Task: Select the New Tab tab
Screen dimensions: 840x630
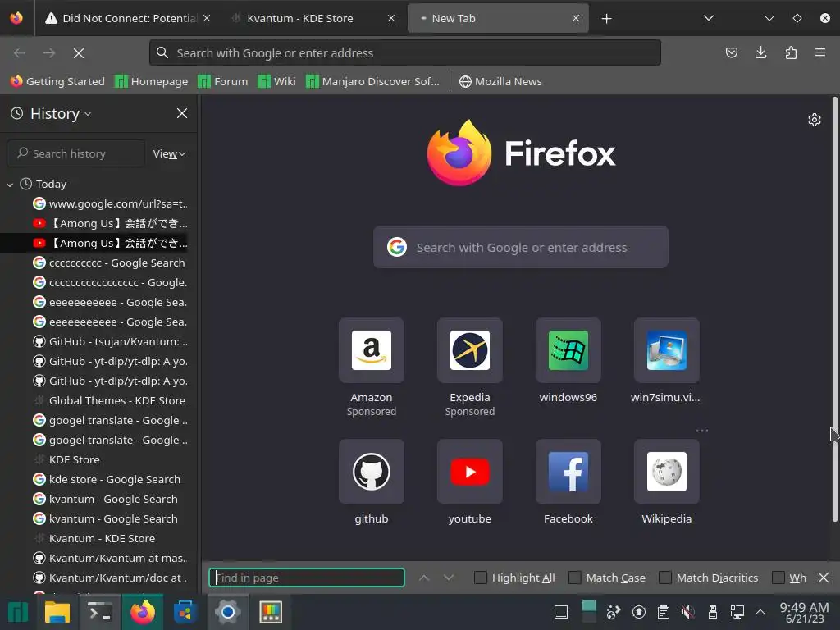Action: [498, 18]
